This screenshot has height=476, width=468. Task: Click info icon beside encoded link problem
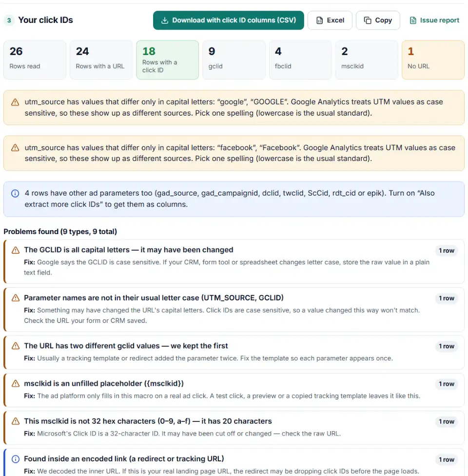point(16,459)
